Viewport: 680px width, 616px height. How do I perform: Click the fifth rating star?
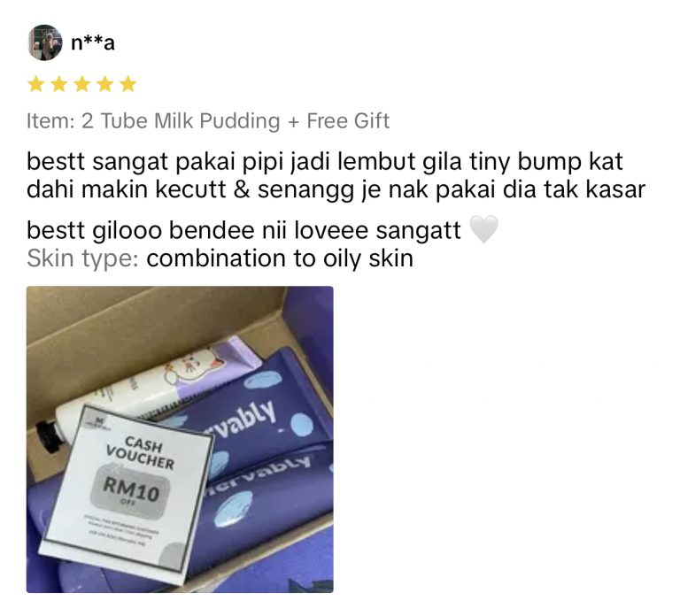coord(128,84)
